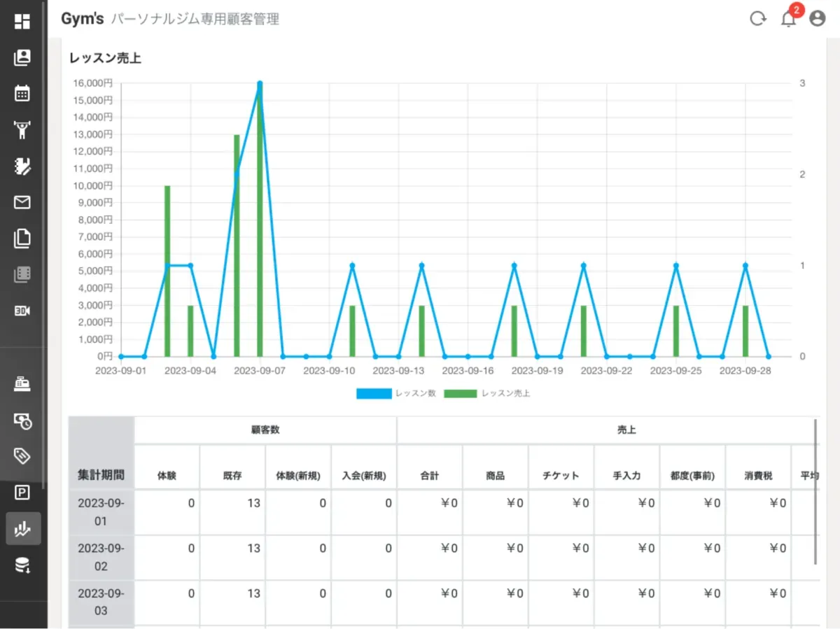
Task: Open the ticket notes icon in sidebar
Action: pyautogui.click(x=22, y=166)
